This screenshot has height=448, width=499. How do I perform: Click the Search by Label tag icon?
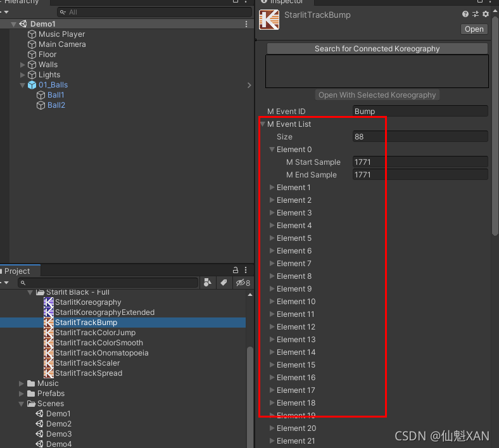click(224, 283)
